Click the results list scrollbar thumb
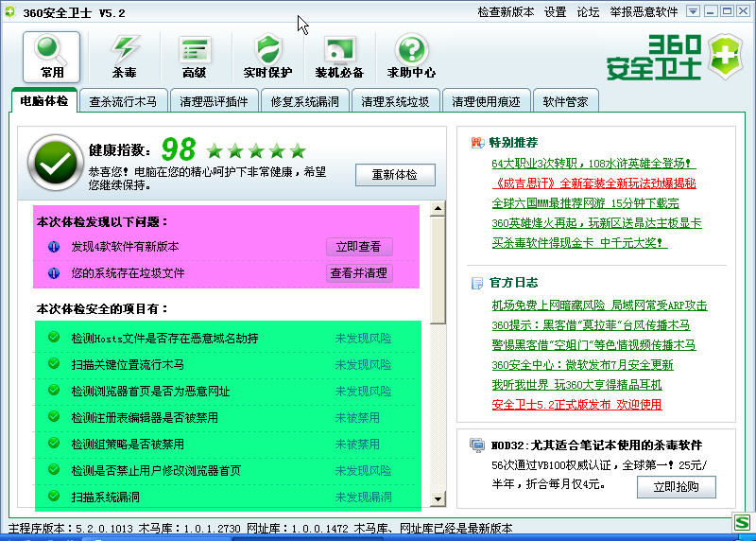The image size is (756, 541). 438,270
